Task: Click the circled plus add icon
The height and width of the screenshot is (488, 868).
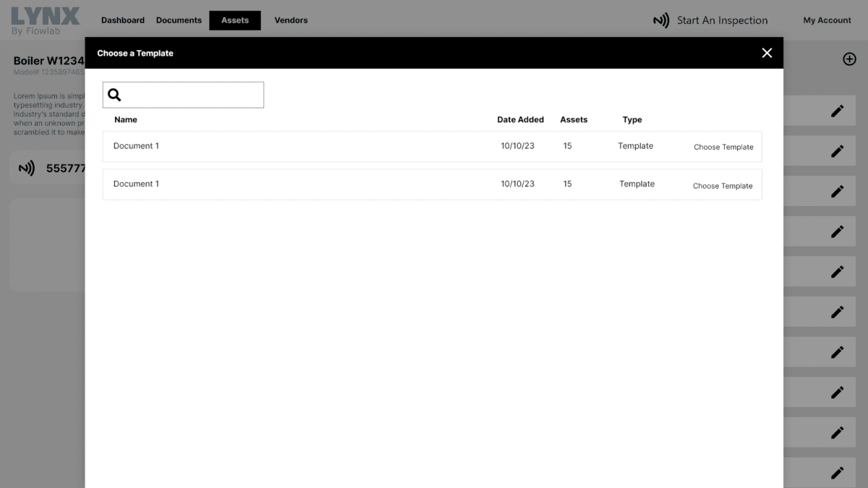Action: (x=849, y=59)
